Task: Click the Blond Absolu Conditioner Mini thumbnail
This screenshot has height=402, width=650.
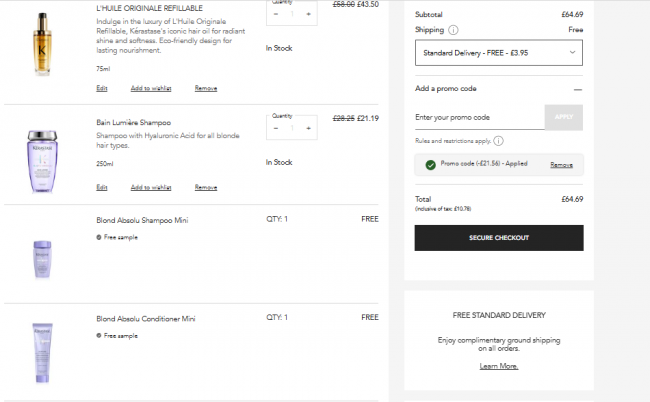Action: 45,346
